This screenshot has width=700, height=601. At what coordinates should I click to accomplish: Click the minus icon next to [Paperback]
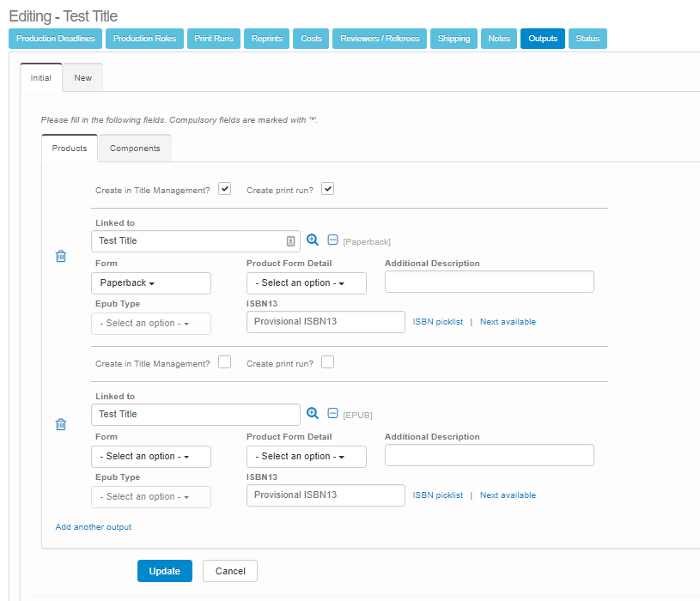click(333, 240)
